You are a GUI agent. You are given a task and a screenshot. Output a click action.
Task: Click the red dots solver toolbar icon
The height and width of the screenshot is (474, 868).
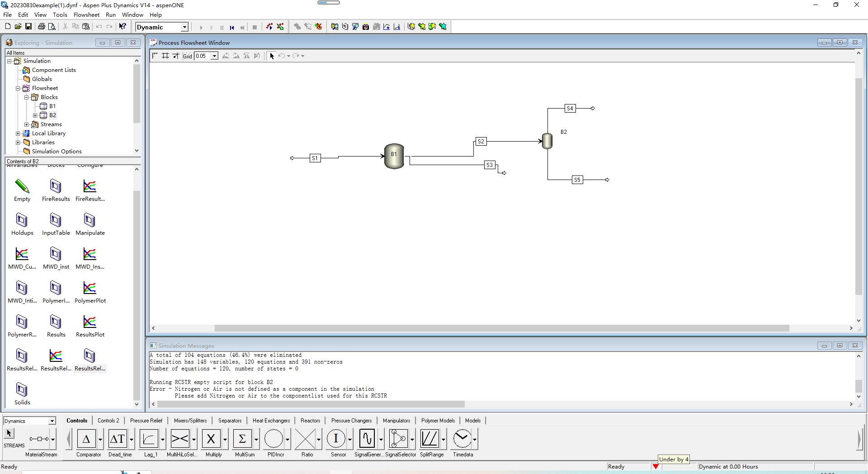click(x=269, y=27)
